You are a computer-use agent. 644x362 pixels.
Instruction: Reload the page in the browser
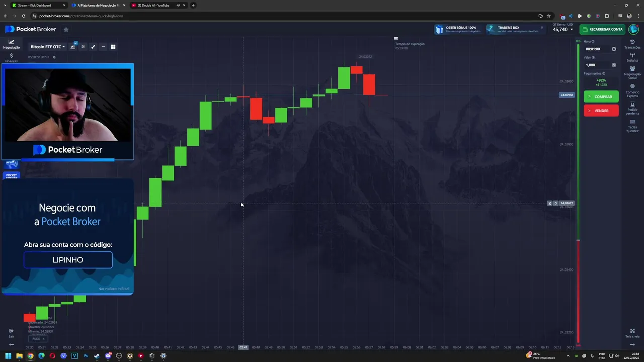click(23, 16)
